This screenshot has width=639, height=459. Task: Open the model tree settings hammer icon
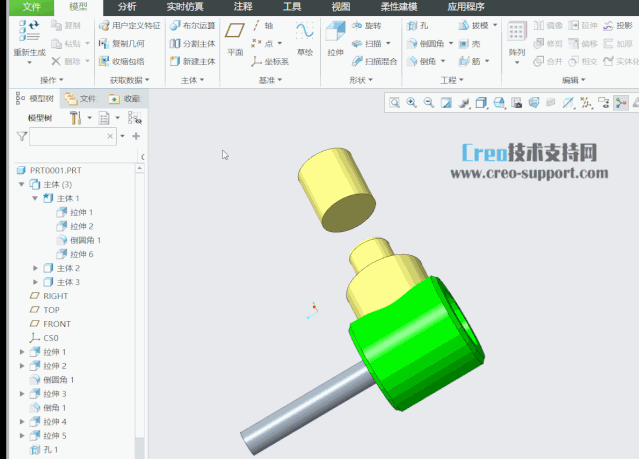coord(75,118)
